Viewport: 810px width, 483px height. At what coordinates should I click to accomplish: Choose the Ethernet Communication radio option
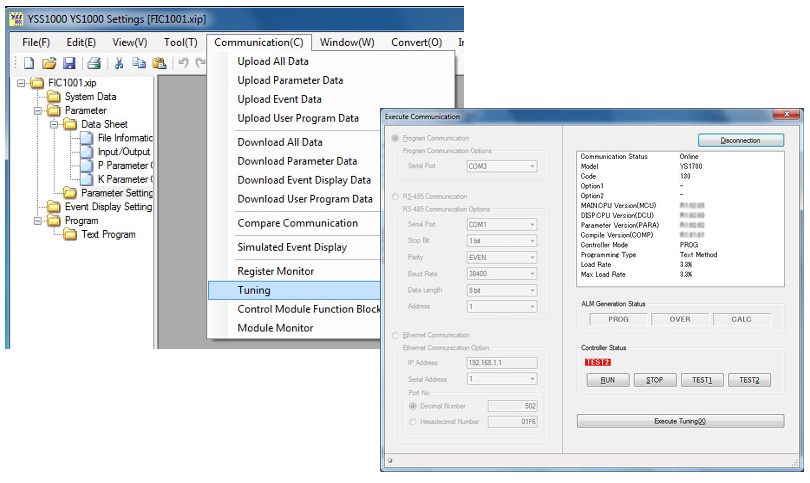395,335
